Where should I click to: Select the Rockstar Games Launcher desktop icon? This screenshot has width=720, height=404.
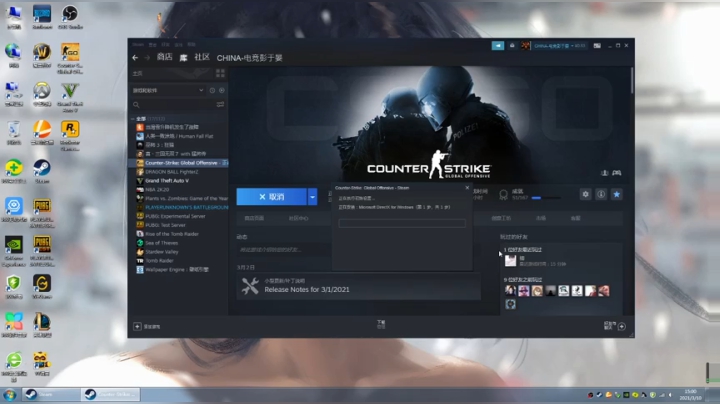[x=70, y=136]
